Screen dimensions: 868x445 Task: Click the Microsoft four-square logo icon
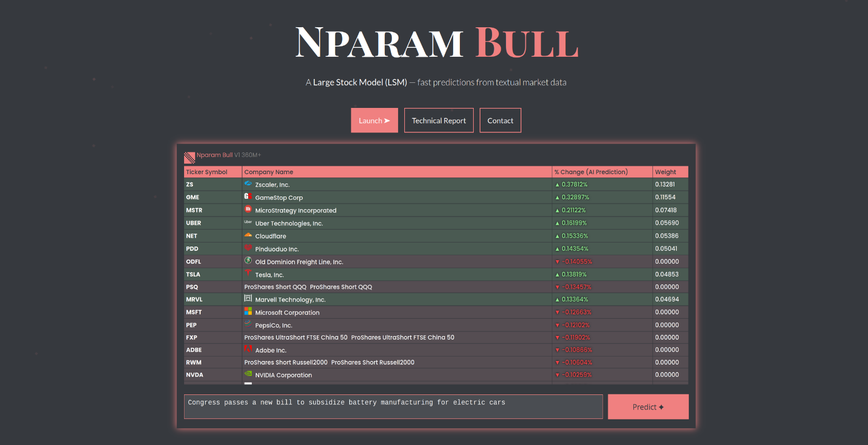point(248,311)
